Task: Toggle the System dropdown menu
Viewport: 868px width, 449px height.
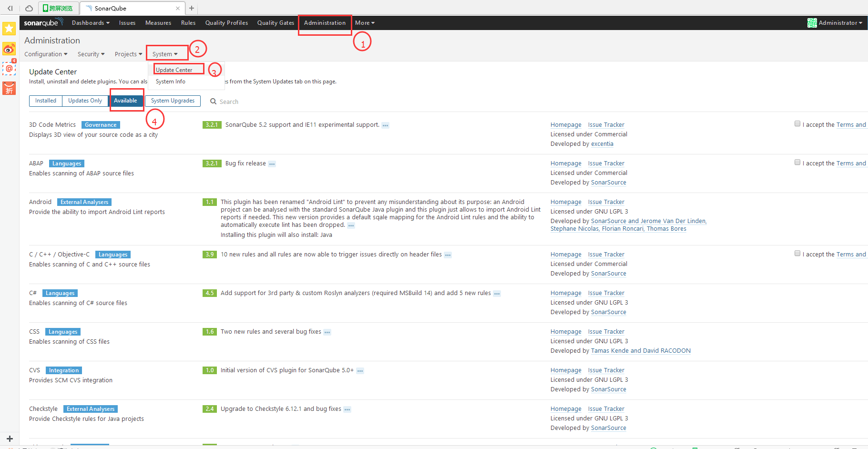Action: coord(165,54)
